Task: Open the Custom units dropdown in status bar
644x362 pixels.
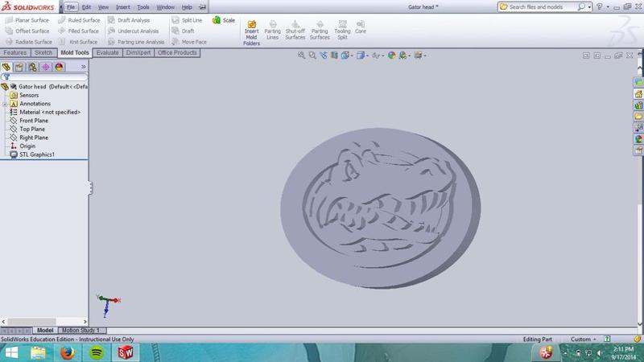Action: pyautogui.click(x=583, y=339)
